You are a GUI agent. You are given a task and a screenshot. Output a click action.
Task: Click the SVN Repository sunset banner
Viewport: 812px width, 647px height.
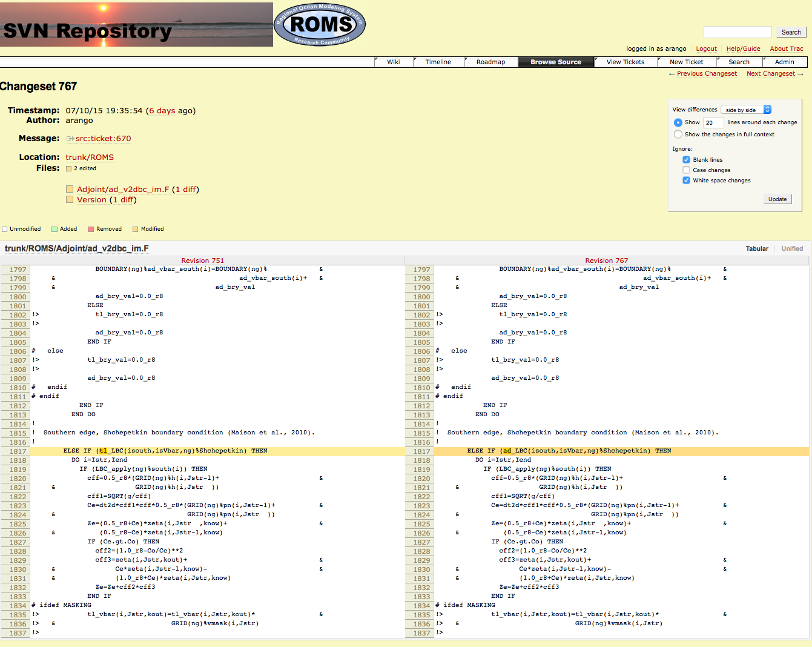click(136, 24)
